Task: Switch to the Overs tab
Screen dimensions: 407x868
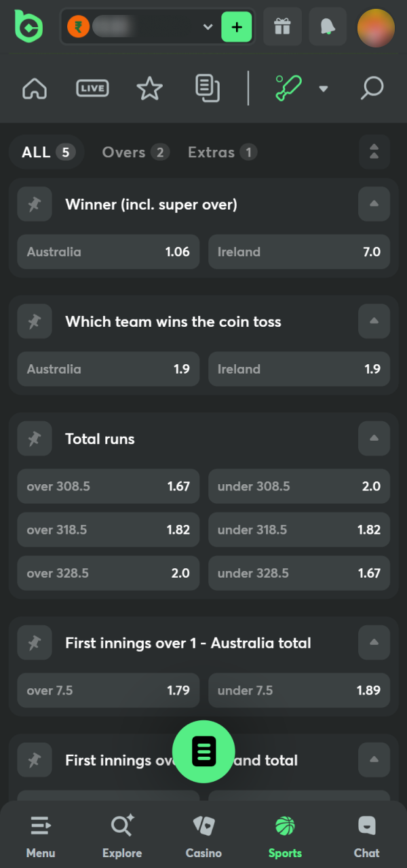Action: pyautogui.click(x=135, y=152)
